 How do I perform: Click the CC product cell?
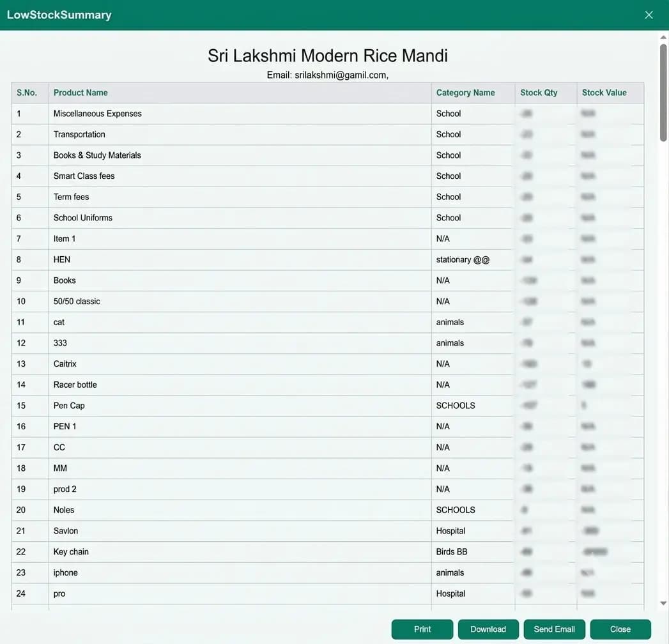tap(240, 447)
